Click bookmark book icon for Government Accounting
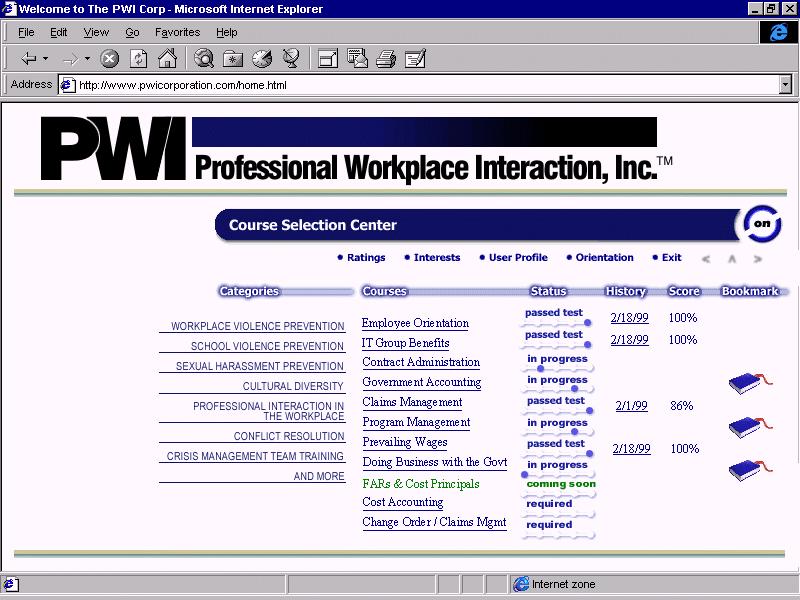The image size is (800, 600). click(752, 383)
